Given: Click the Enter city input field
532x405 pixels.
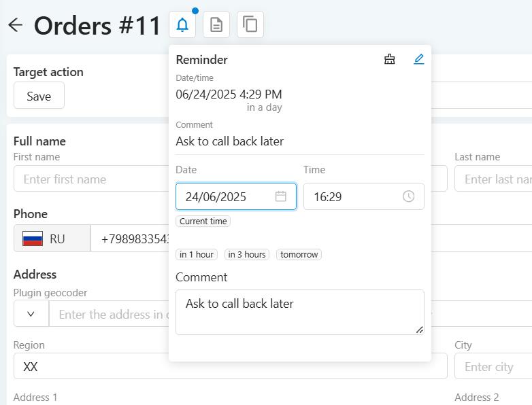Looking at the screenshot, I should point(493,366).
